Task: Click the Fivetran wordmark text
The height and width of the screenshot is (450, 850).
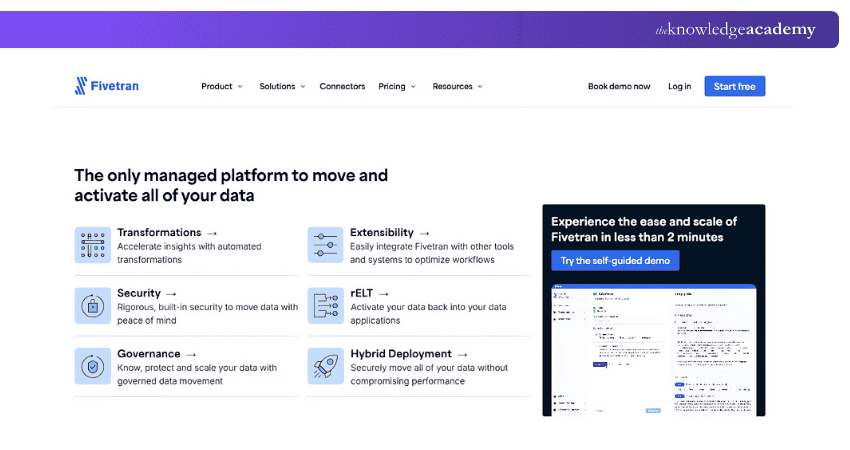Action: click(x=114, y=86)
